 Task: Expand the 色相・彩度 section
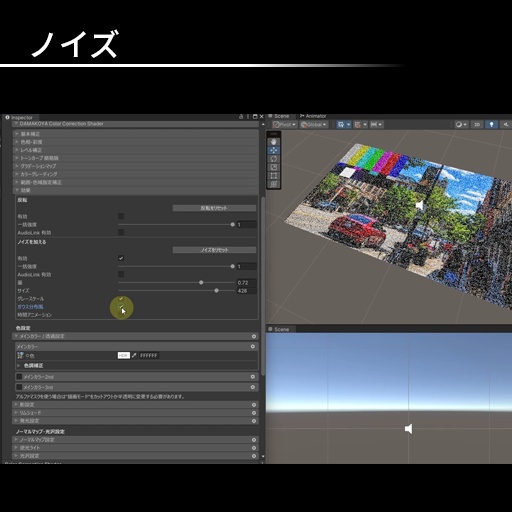(136, 142)
